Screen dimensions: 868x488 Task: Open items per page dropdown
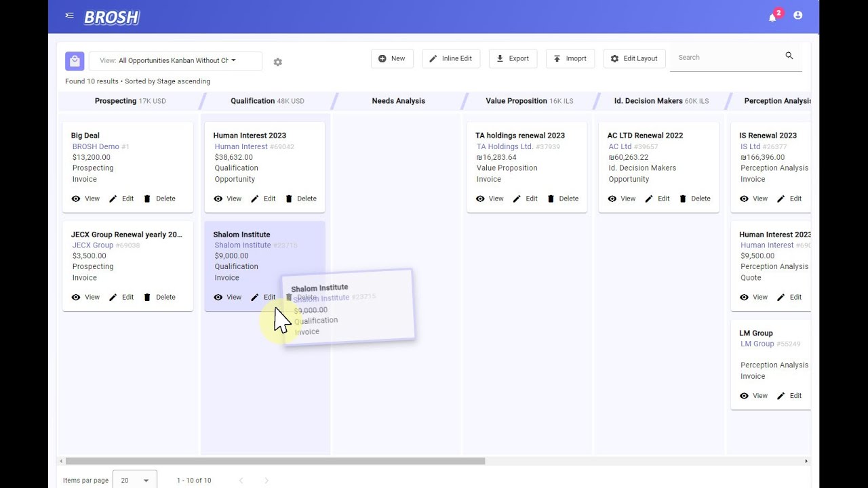coord(135,480)
